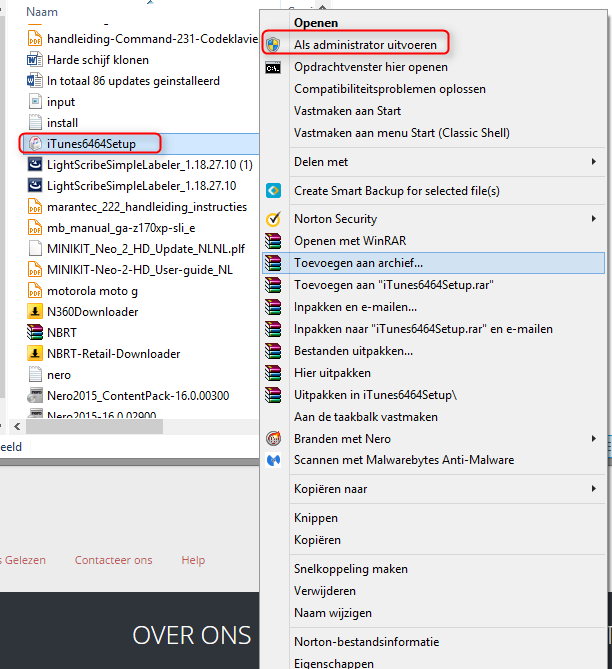612x669 pixels.
Task: Click the PDF icon of handleiding-Command-231 file
Action: click(35, 38)
